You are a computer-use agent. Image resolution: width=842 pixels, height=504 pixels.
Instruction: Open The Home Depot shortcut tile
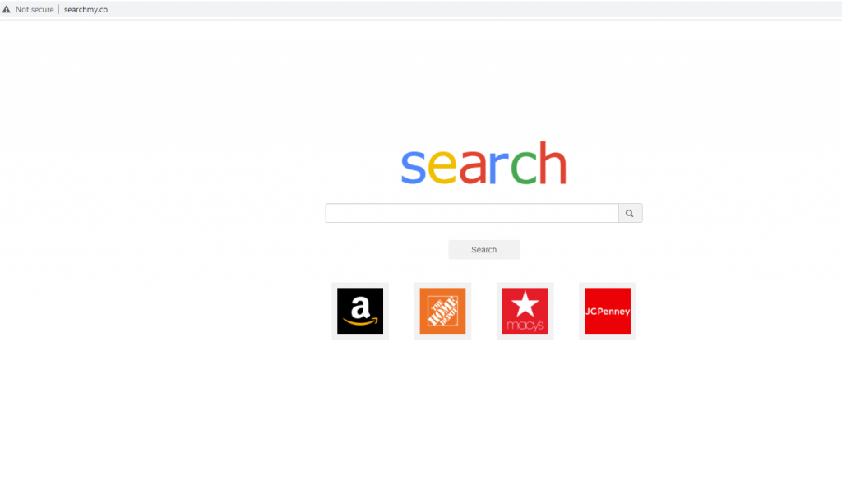442,311
